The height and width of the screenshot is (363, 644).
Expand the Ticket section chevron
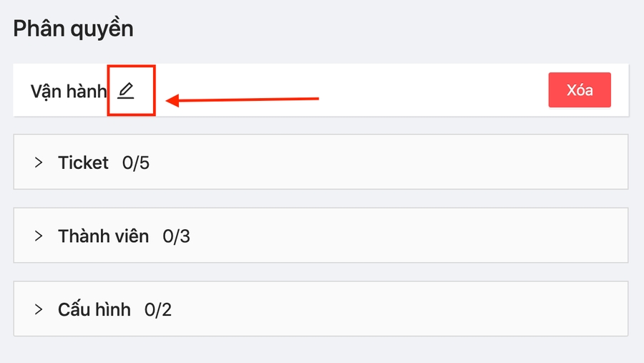[x=39, y=163]
